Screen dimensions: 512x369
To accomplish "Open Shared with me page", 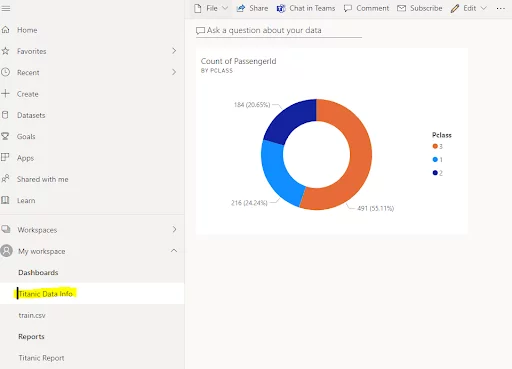I will [x=43, y=179].
